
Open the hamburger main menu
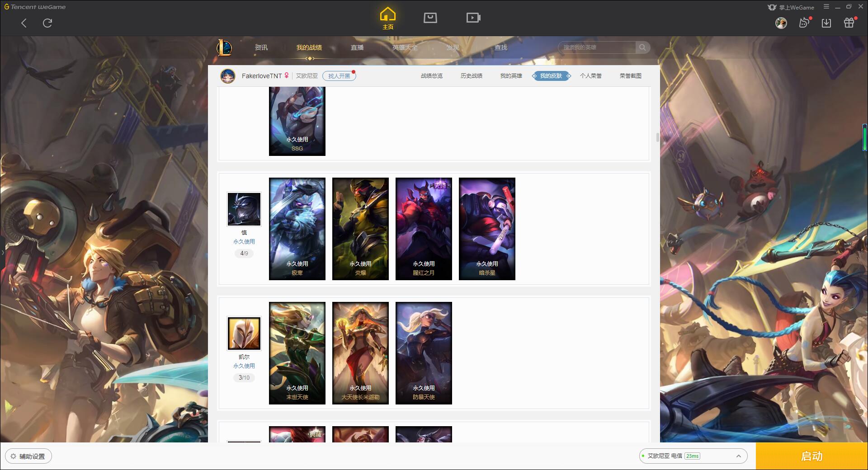tap(826, 7)
